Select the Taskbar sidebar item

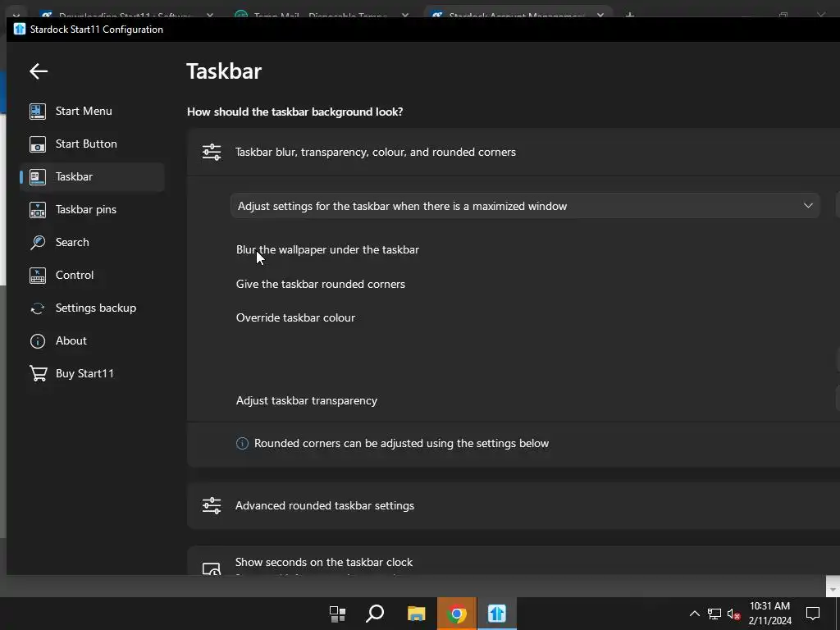coord(92,176)
